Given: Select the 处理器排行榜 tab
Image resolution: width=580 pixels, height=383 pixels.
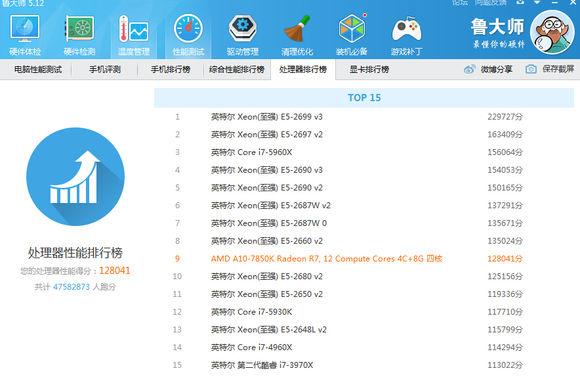Looking at the screenshot, I should (303, 69).
